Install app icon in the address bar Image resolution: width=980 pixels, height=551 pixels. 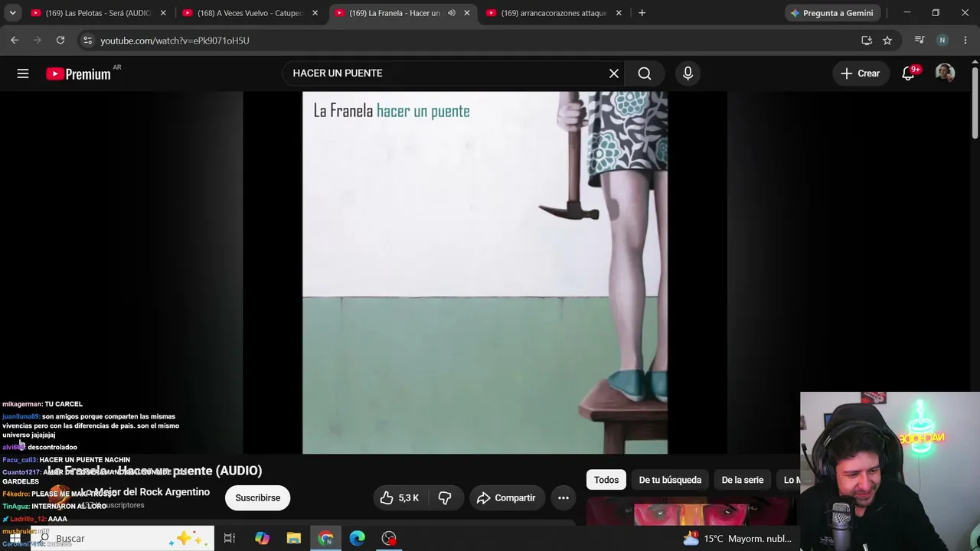click(867, 40)
